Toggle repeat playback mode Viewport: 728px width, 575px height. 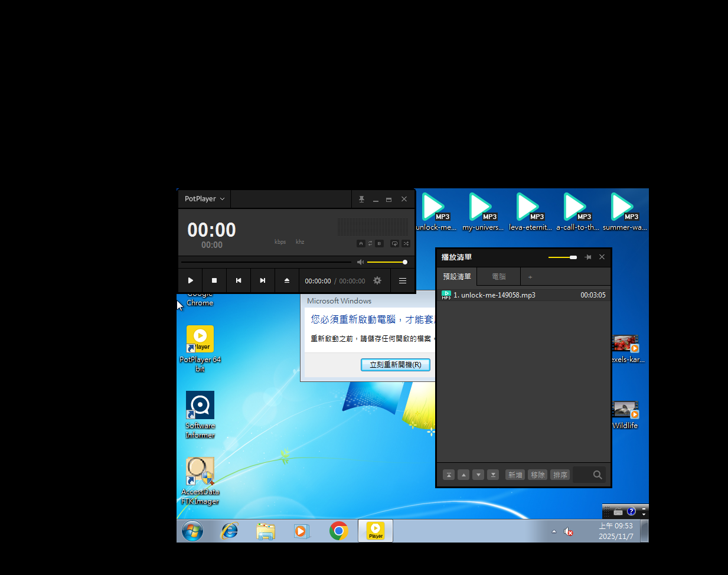click(x=394, y=243)
